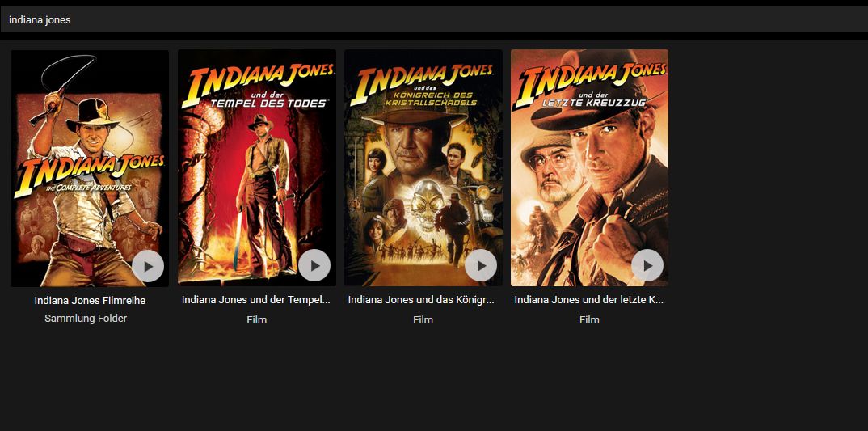Click the 'Sammlung Folder' label
This screenshot has width=868, height=431.
click(86, 319)
